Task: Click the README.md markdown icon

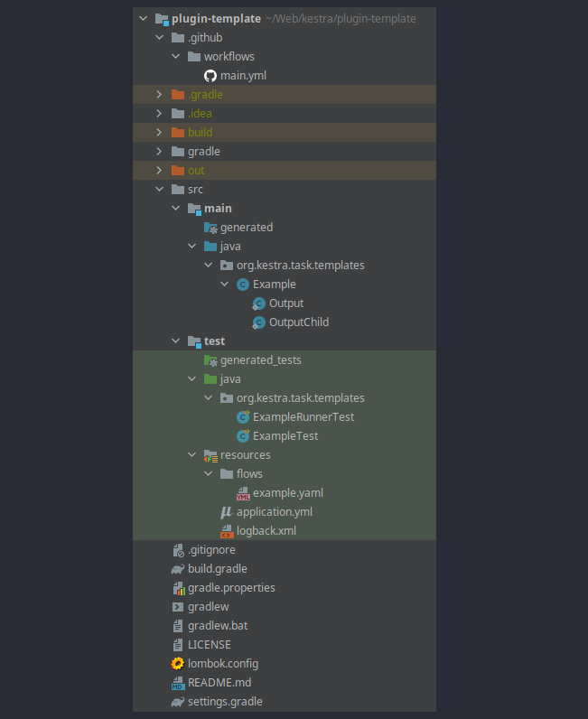Action: 178,683
